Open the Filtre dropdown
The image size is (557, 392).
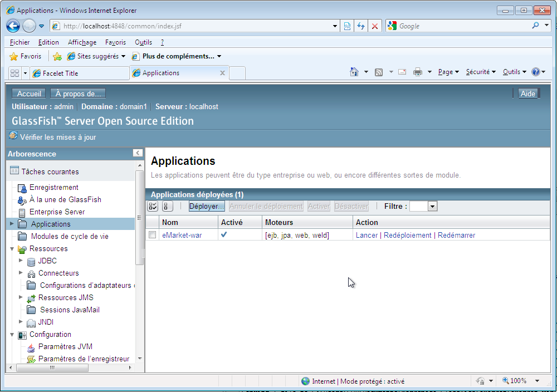pos(432,206)
